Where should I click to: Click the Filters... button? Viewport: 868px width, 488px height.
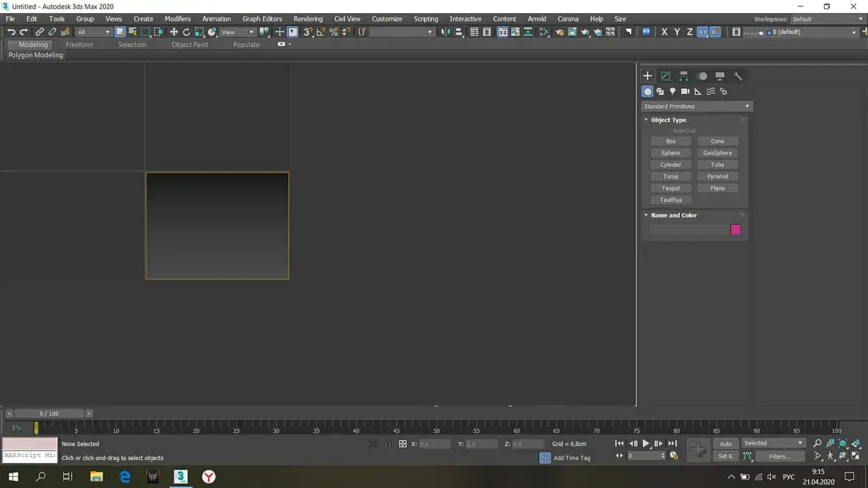(779, 456)
